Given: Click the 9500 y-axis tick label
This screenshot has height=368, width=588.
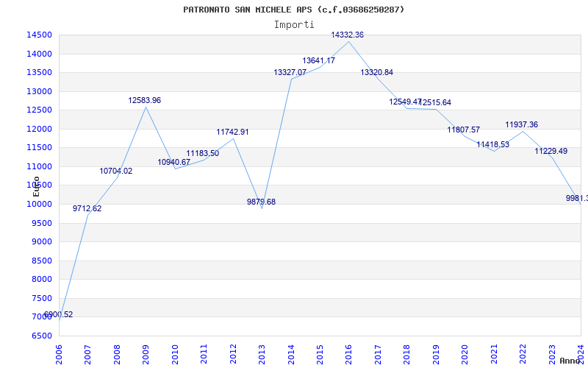Looking at the screenshot, I should 41,223.
